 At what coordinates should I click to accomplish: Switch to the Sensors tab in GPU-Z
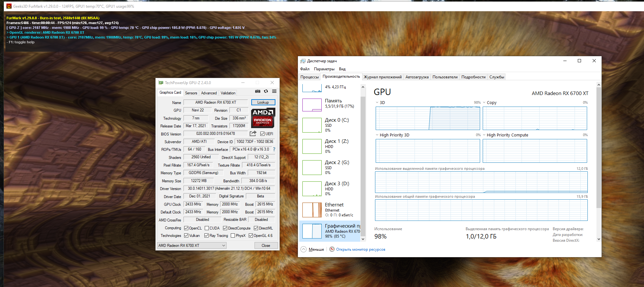191,93
